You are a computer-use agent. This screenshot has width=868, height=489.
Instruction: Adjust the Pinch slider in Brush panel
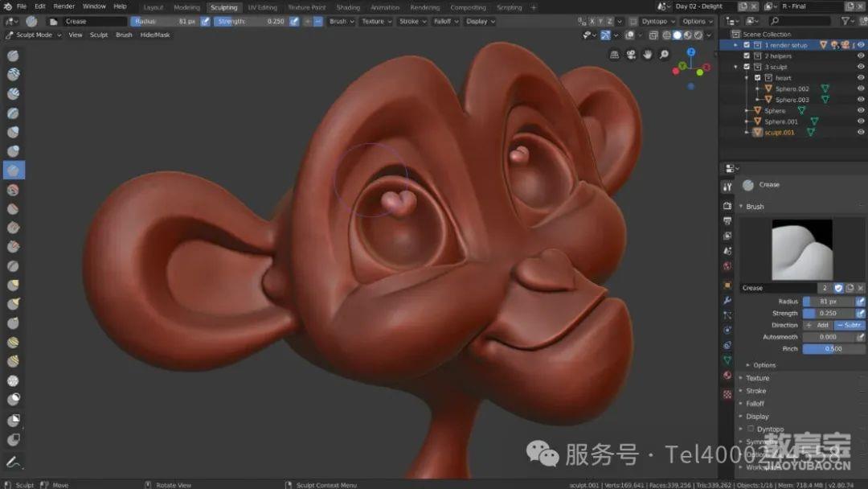(833, 349)
